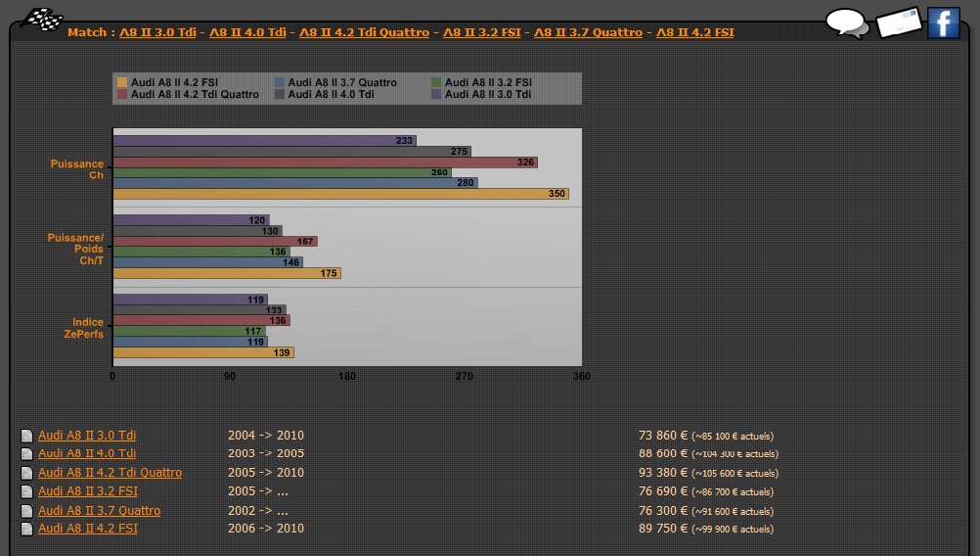Click legend label "Audi A8 II 3.7 Quattro"
Image resolution: width=980 pixels, height=556 pixels.
point(342,82)
